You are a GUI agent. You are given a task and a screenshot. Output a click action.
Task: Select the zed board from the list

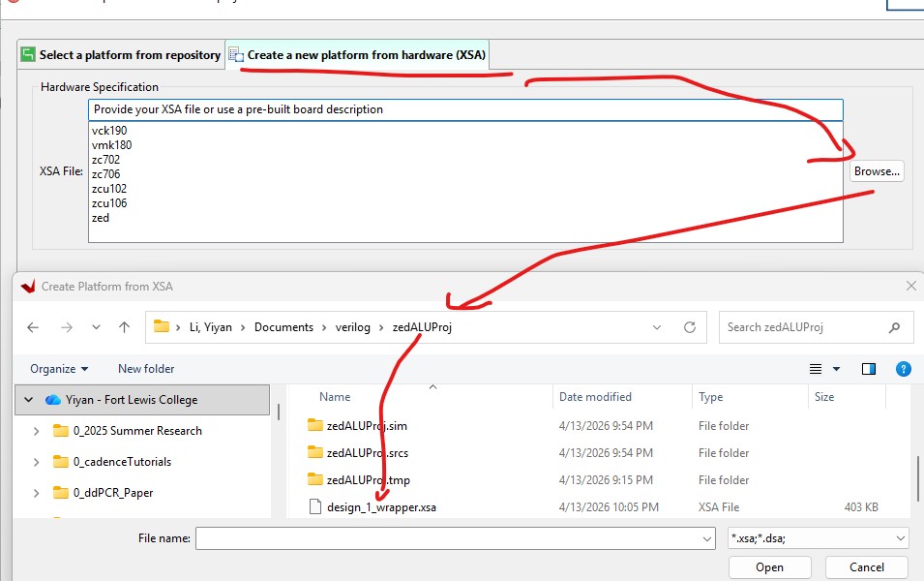pyautogui.click(x=101, y=218)
